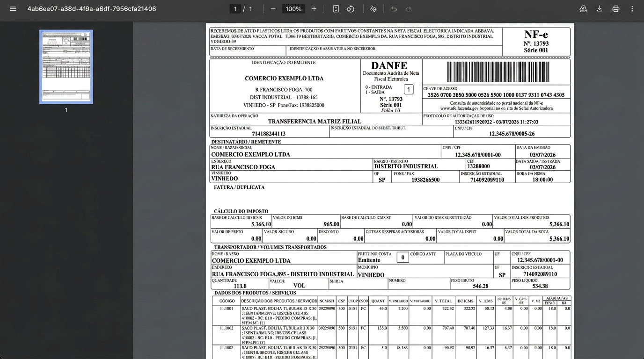Rotate the document counterclockwise
This screenshot has width=644, height=359.
(x=351, y=9)
